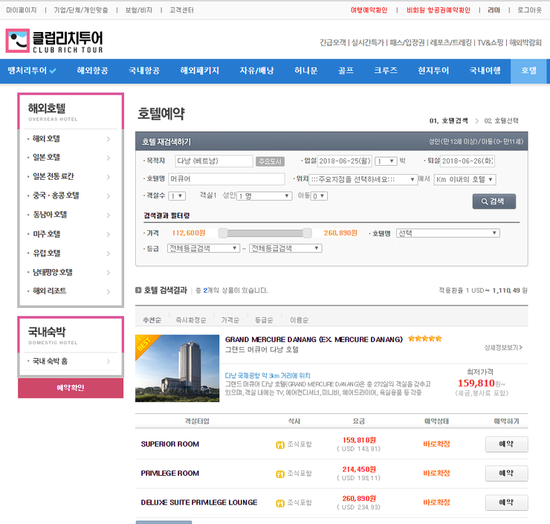The width and height of the screenshot is (550, 524).
Task: Open 동남아 호텔 in sidebar
Action: tap(50, 215)
